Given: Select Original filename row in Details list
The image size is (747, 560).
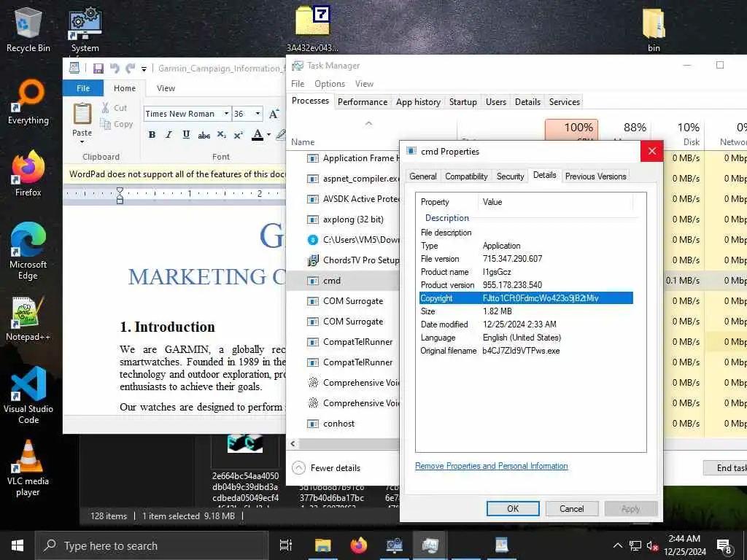Looking at the screenshot, I should coord(526,351).
